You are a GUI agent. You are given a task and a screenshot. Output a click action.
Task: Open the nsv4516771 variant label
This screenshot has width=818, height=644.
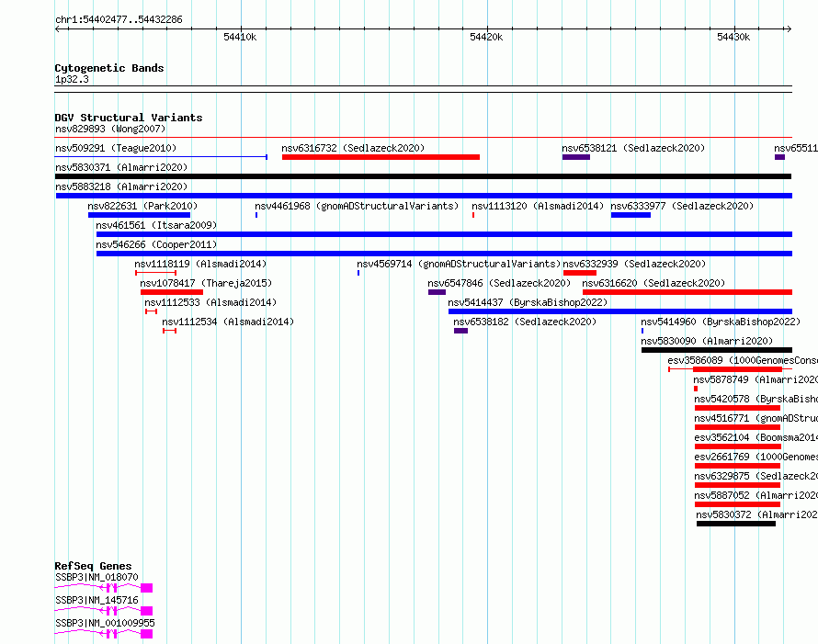pos(756,418)
